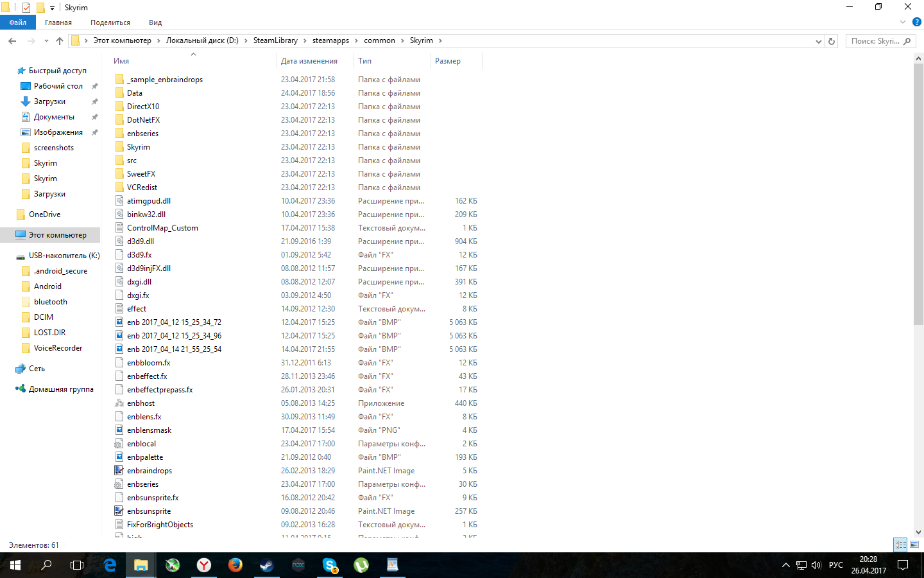Select the enblensmask PNG file
This screenshot has height=578, width=924.
(149, 430)
